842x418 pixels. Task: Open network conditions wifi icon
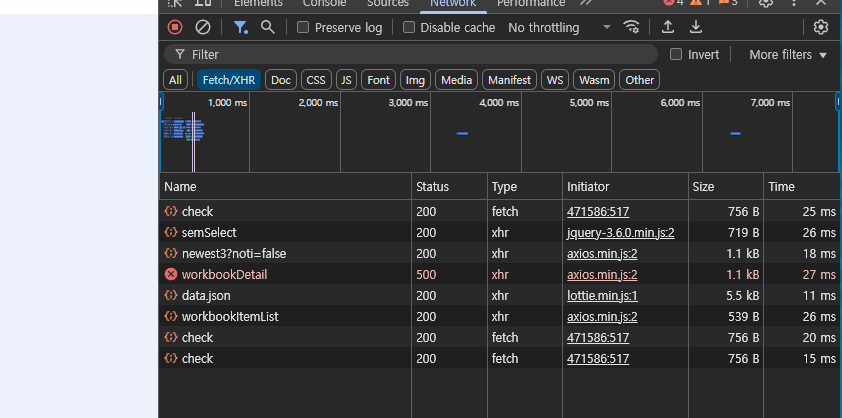click(630, 27)
